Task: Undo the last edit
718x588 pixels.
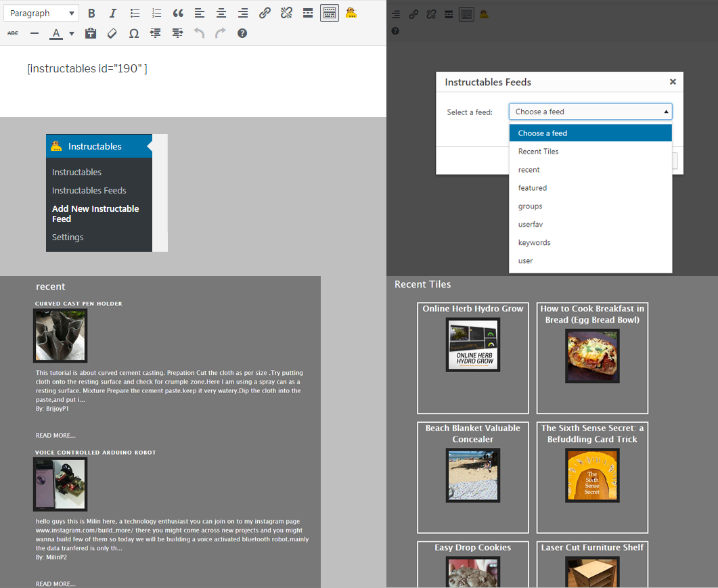Action: coord(199,33)
